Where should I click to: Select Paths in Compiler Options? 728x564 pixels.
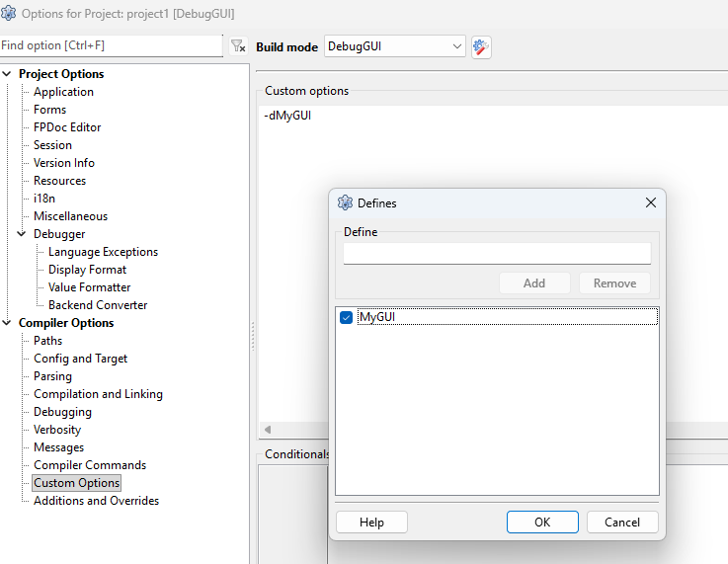point(47,340)
